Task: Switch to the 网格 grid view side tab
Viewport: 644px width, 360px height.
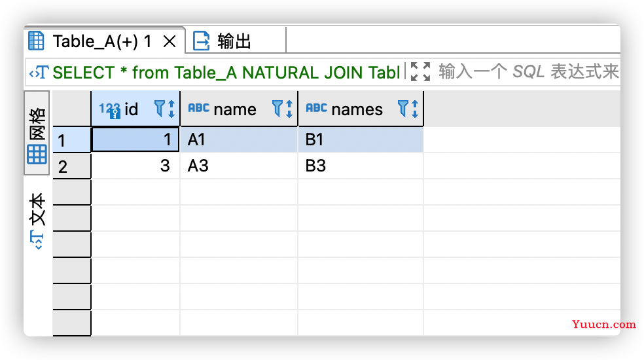Action: click(x=37, y=133)
